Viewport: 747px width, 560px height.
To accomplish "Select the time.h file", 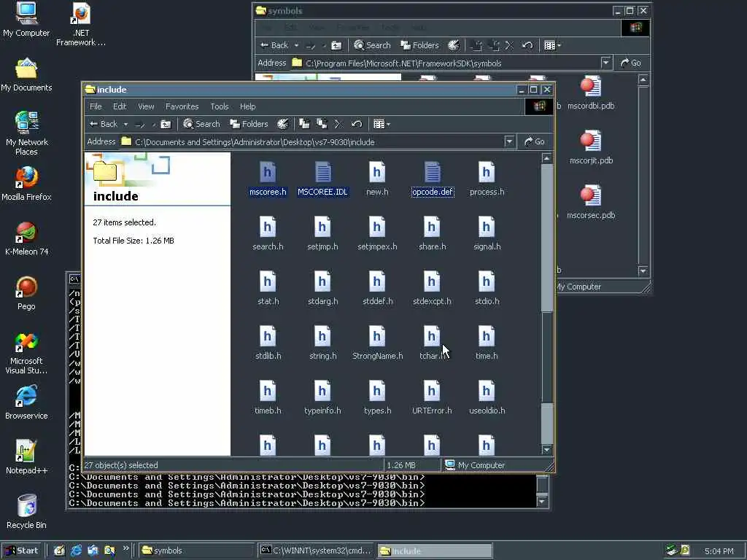I will tap(487, 344).
